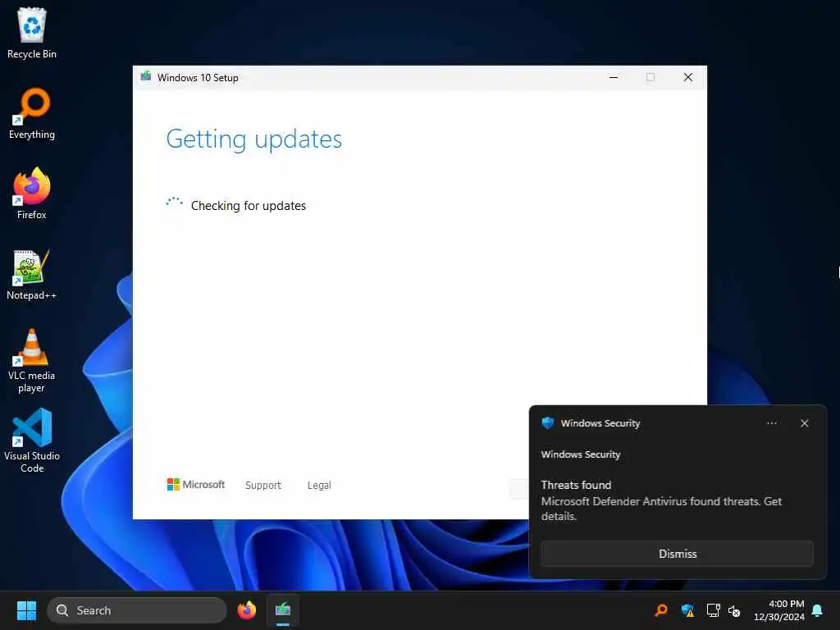The width and height of the screenshot is (840, 630).
Task: Close the Windows 10 Setup window
Action: coord(688,77)
